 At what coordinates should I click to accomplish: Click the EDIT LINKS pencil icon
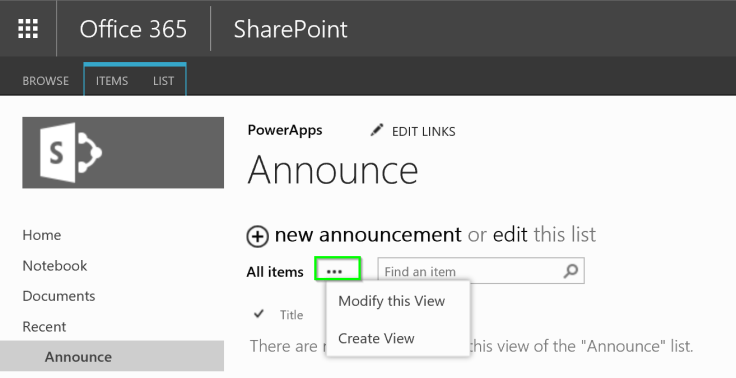[x=376, y=130]
